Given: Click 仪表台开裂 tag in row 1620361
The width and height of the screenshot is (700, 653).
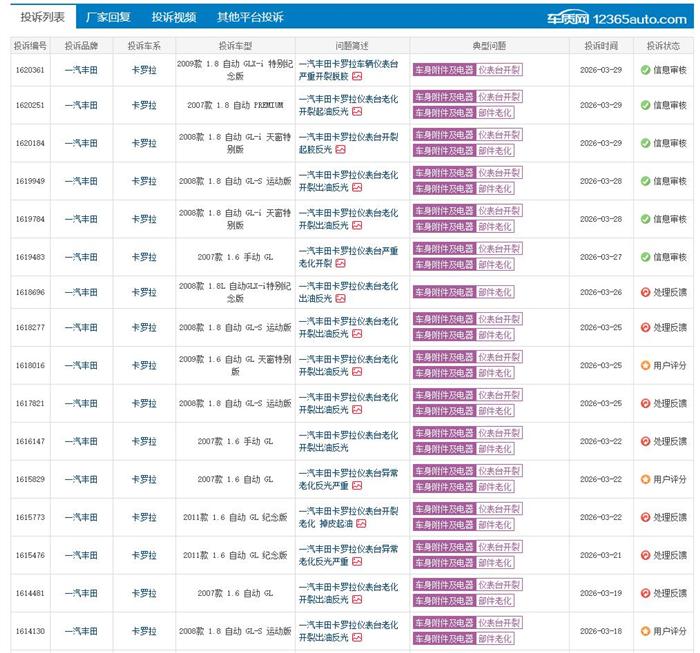Looking at the screenshot, I should (x=499, y=70).
